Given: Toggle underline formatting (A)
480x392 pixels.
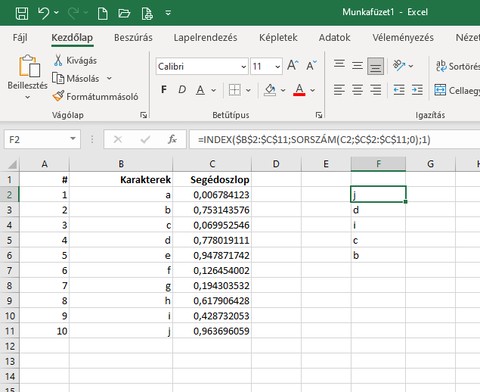Looking at the screenshot, I should click(200, 90).
